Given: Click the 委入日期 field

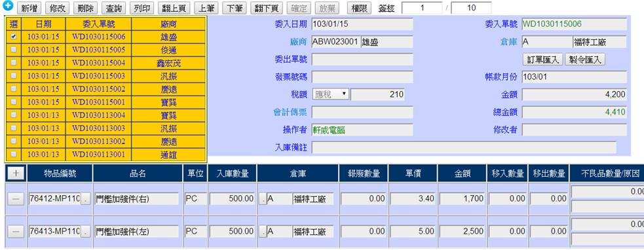Looking at the screenshot, I should [x=362, y=24].
